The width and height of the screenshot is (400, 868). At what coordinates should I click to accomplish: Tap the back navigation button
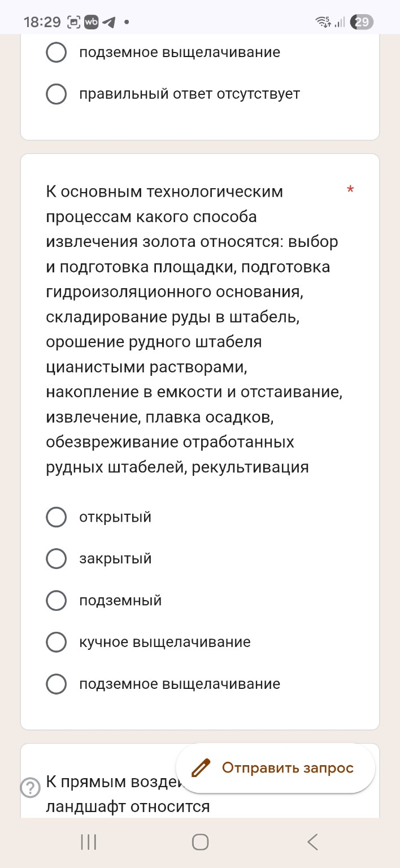pyautogui.click(x=312, y=842)
